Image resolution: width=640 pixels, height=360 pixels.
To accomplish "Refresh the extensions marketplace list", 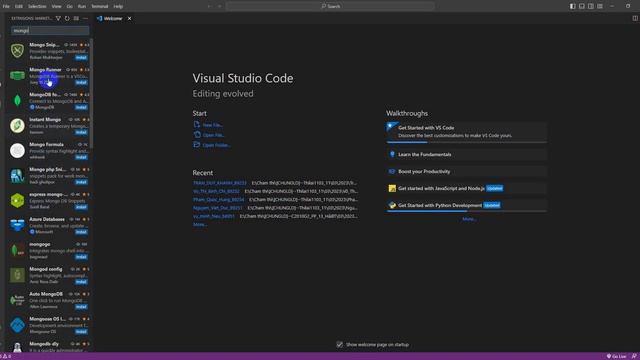I will 67,18.
